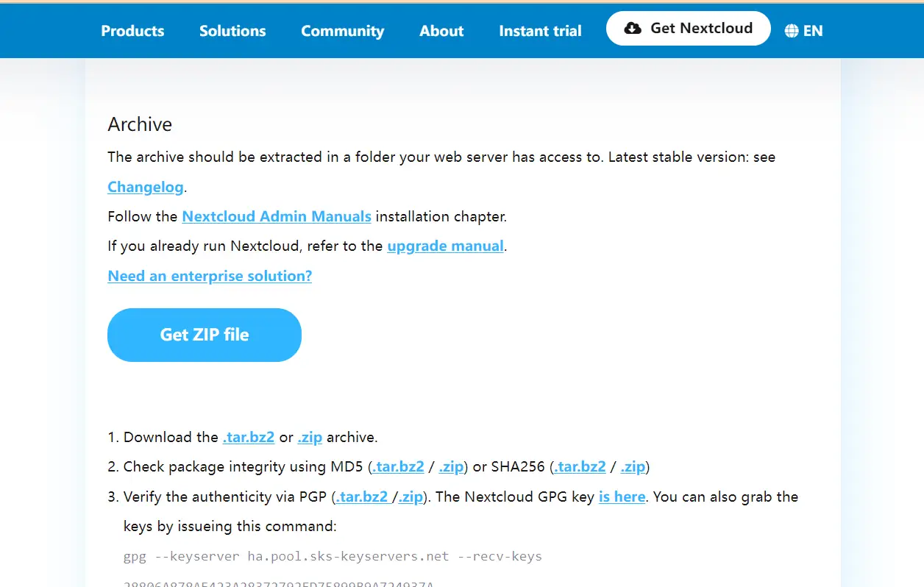The image size is (924, 587).
Task: Open the Nextcloud GPG key "is here" link
Action: tap(622, 497)
